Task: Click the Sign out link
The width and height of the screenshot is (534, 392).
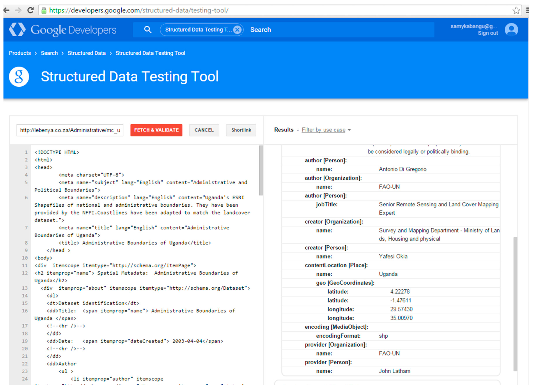Action: pos(488,33)
